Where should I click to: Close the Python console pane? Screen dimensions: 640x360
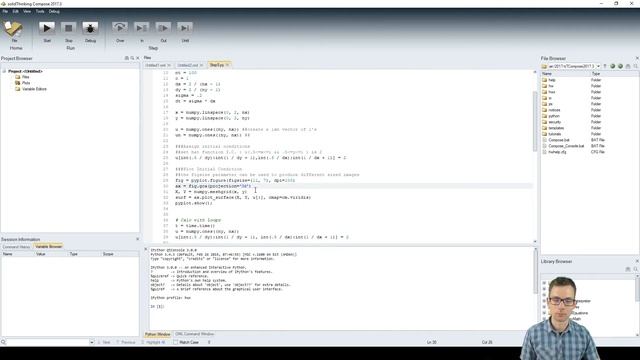tap(146, 249)
